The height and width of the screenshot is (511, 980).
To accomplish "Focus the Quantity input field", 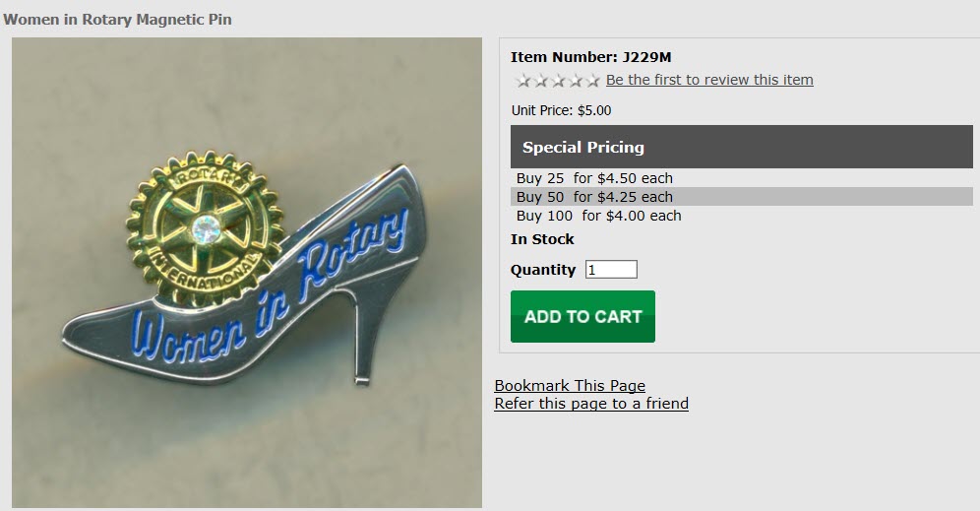I will tap(611, 270).
